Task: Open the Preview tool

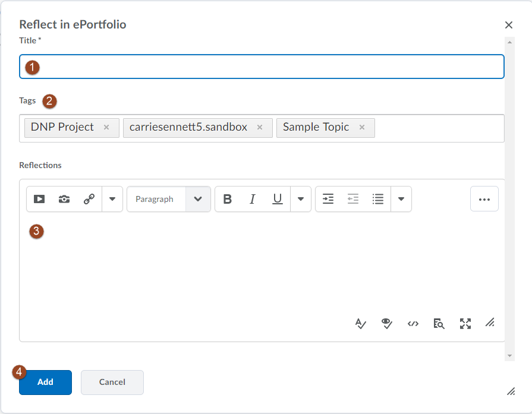Action: pyautogui.click(x=439, y=324)
